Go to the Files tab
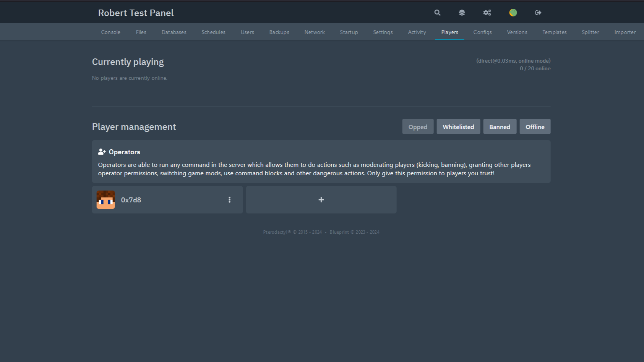 [x=141, y=32]
